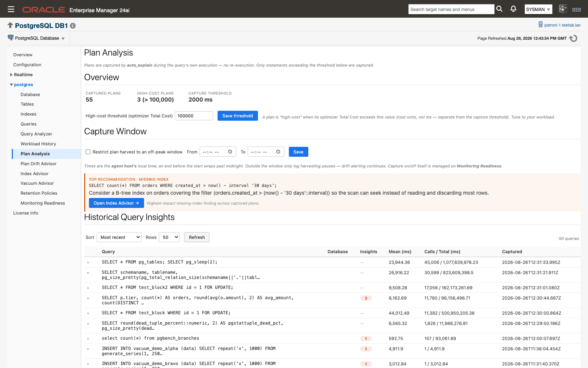The width and height of the screenshot is (588, 368).
Task: Click the overflow dots icon in header
Action: click(577, 10)
